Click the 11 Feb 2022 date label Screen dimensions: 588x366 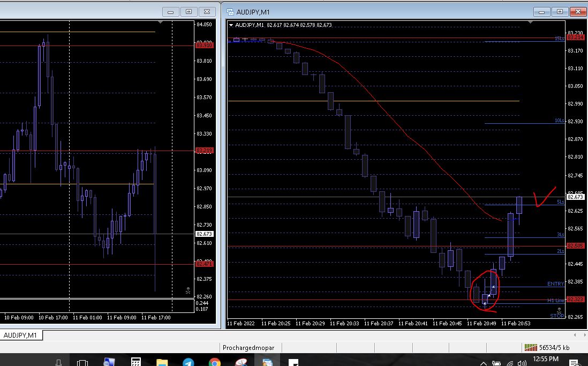[241, 323]
